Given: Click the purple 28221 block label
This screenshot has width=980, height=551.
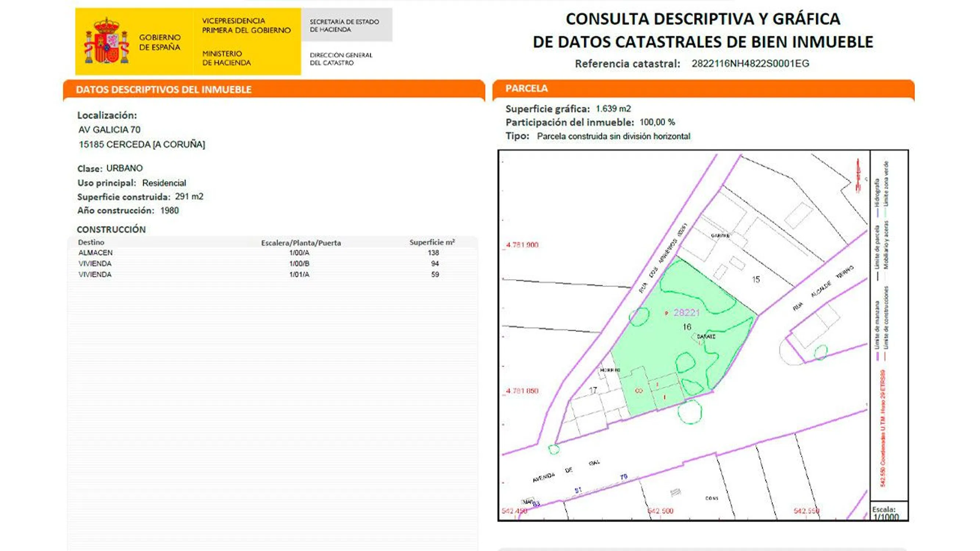Looking at the screenshot, I should click(x=686, y=313).
